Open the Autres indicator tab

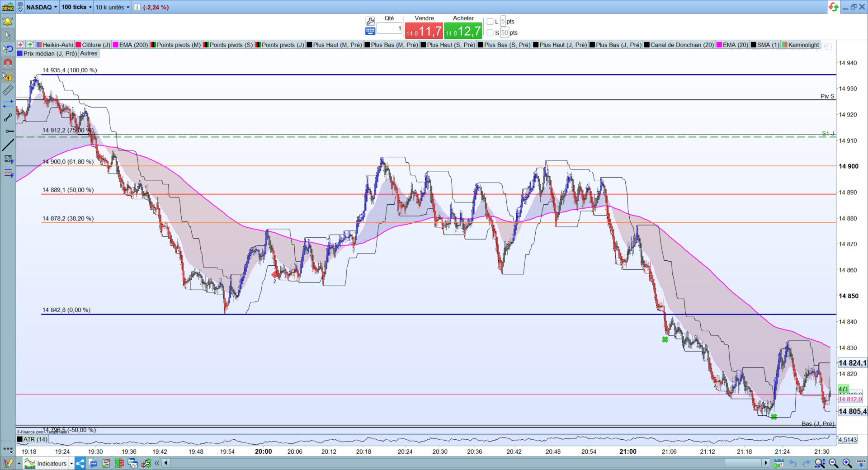point(89,53)
